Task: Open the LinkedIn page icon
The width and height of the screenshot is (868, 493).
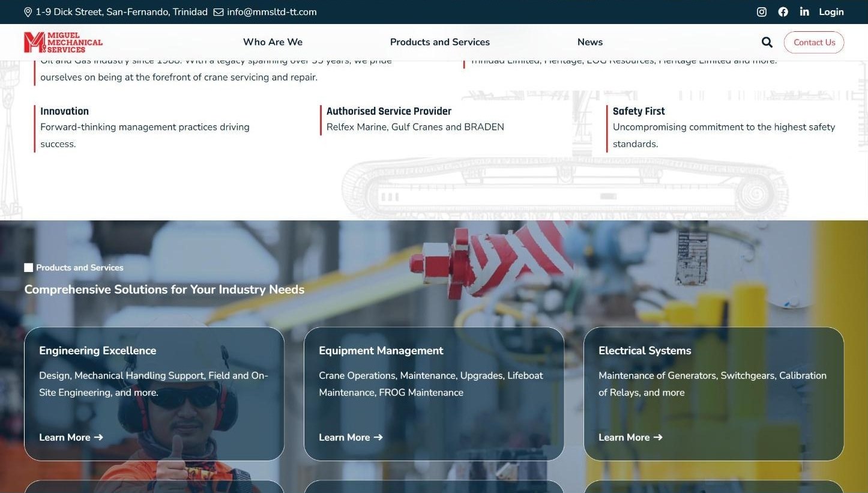Action: pyautogui.click(x=804, y=12)
